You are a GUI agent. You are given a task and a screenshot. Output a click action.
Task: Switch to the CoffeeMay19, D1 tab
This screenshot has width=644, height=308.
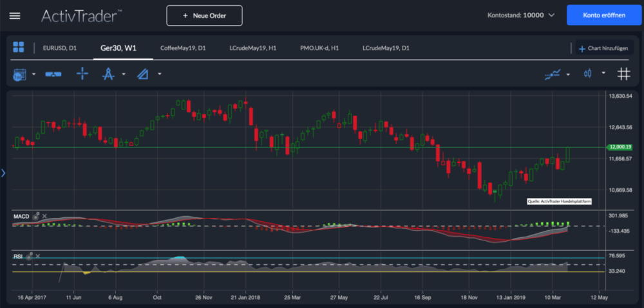point(183,48)
